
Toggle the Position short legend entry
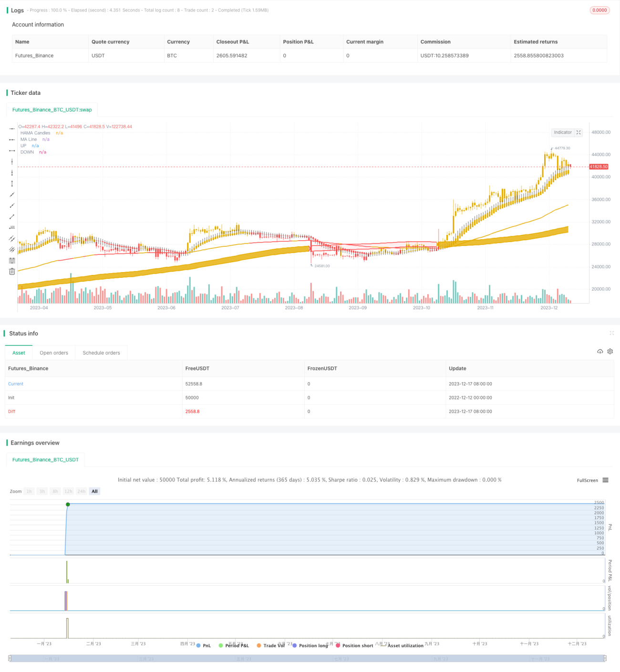click(x=354, y=645)
